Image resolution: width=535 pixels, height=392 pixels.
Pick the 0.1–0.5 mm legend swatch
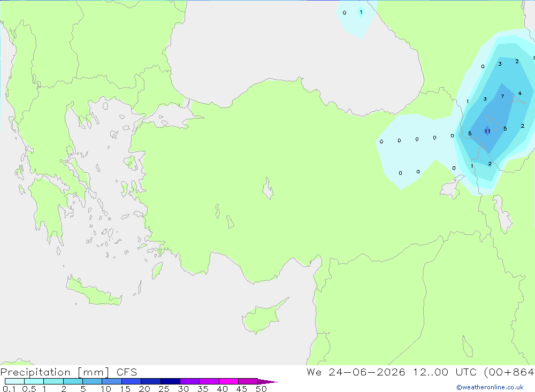[x=14, y=381]
